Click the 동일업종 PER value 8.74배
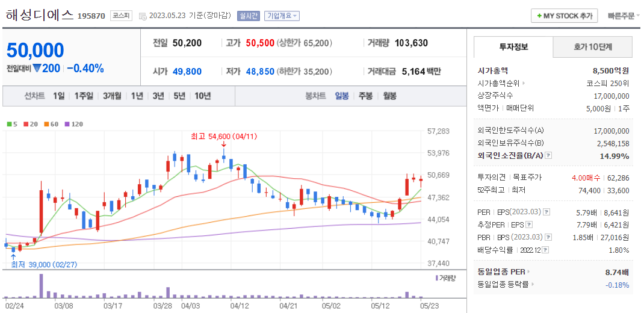Viewport: 644px width, 313px height. [x=617, y=271]
